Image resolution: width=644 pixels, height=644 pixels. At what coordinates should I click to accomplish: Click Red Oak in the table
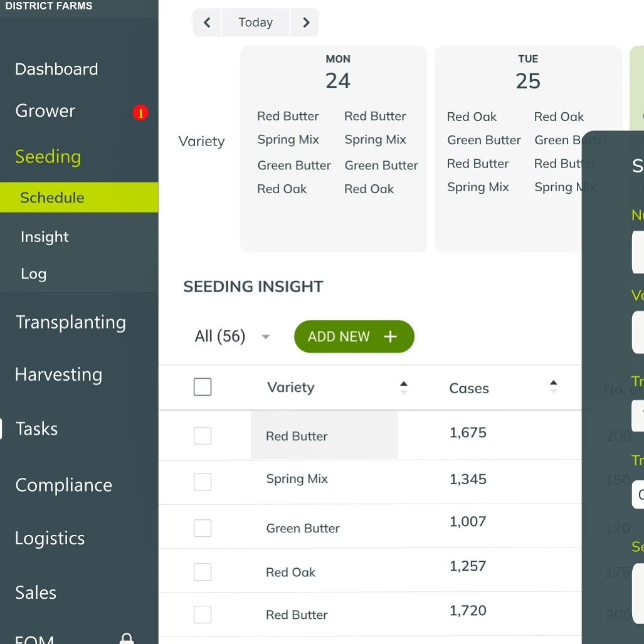tap(290, 572)
